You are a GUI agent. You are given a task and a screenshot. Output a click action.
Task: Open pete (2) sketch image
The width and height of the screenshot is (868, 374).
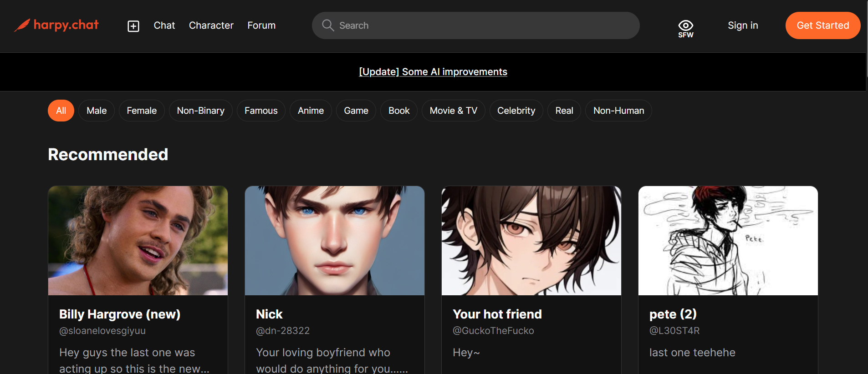[x=728, y=241]
